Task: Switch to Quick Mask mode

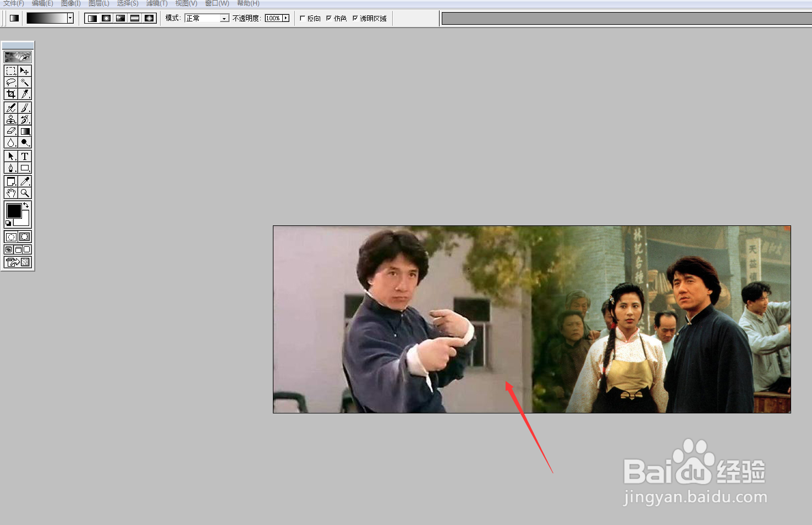Action: pyautogui.click(x=25, y=237)
